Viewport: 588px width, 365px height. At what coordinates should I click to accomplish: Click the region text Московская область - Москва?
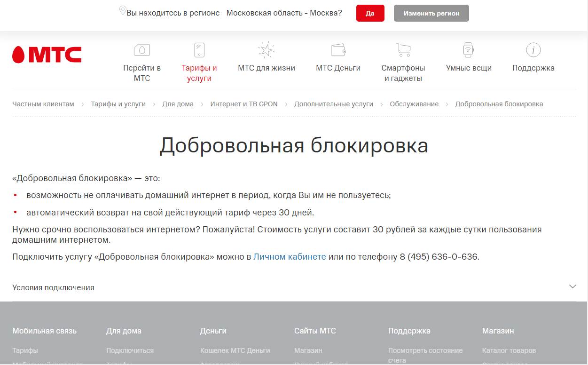[284, 13]
